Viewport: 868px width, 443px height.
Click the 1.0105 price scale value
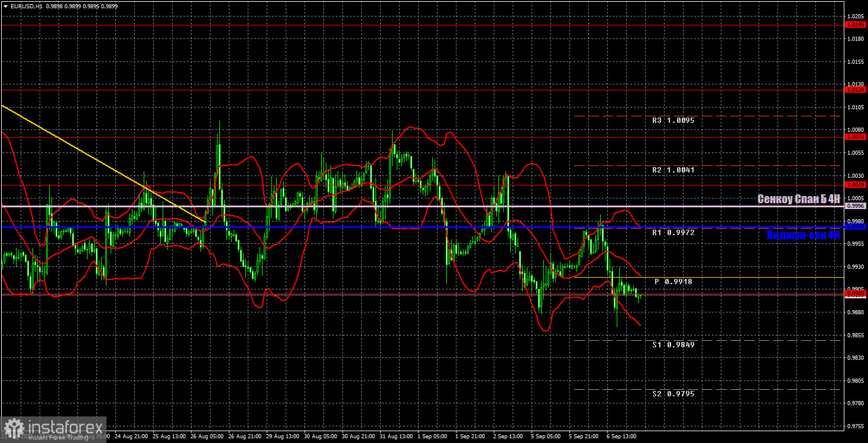(855, 107)
